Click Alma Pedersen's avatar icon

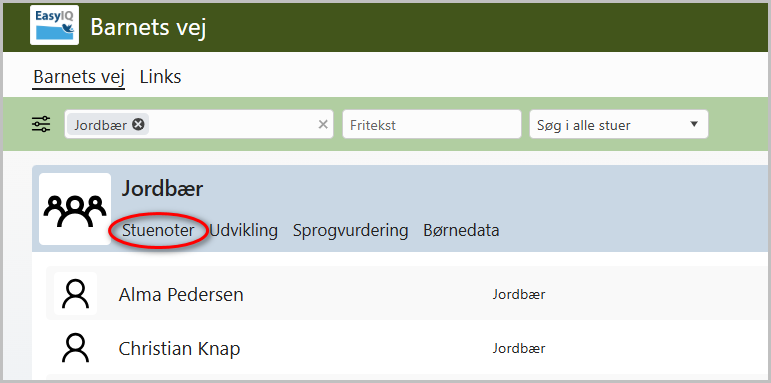76,294
